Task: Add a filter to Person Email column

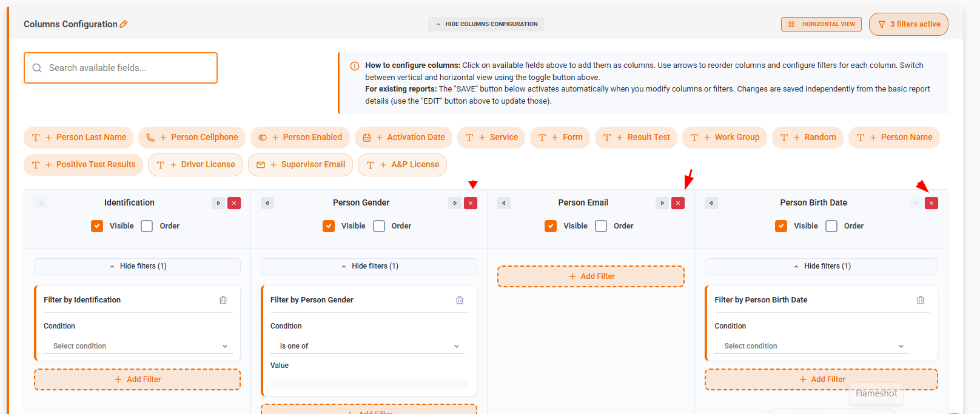Action: tap(591, 276)
